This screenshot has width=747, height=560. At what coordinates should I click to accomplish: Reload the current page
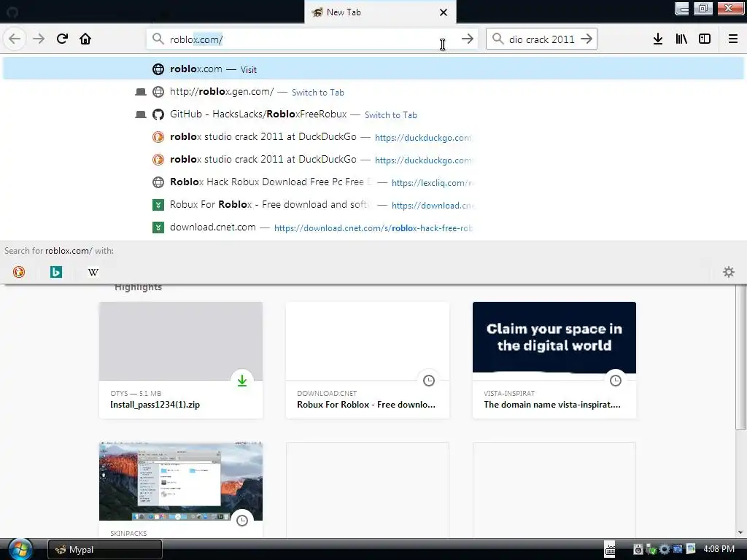(62, 39)
